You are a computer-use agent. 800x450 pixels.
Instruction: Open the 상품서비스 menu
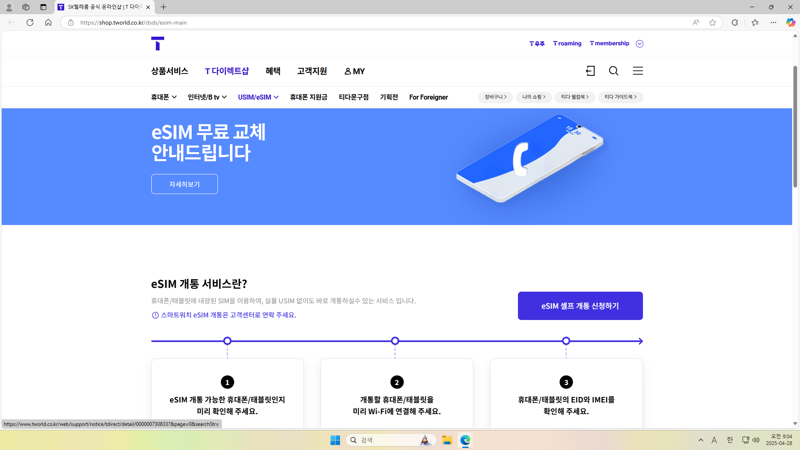point(169,71)
